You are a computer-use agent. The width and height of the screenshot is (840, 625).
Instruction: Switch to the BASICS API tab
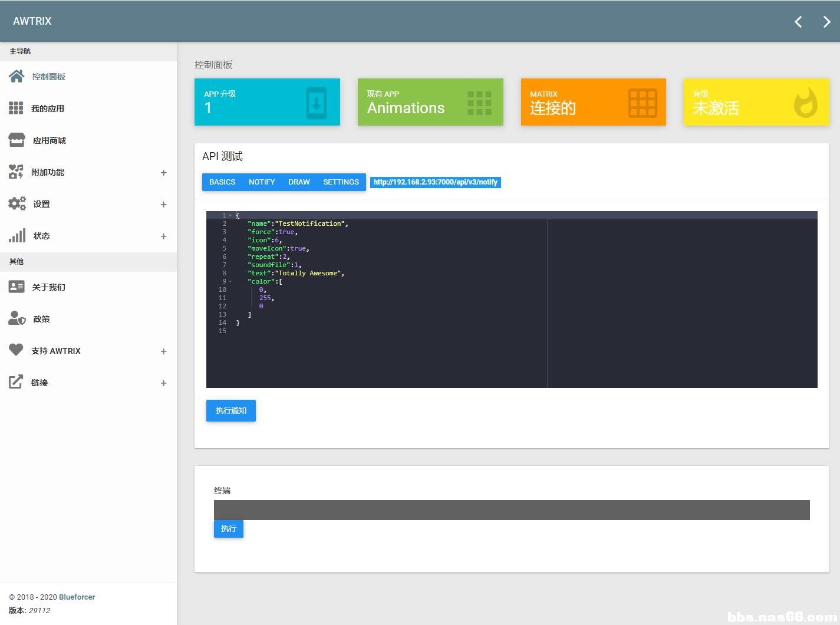pos(222,182)
